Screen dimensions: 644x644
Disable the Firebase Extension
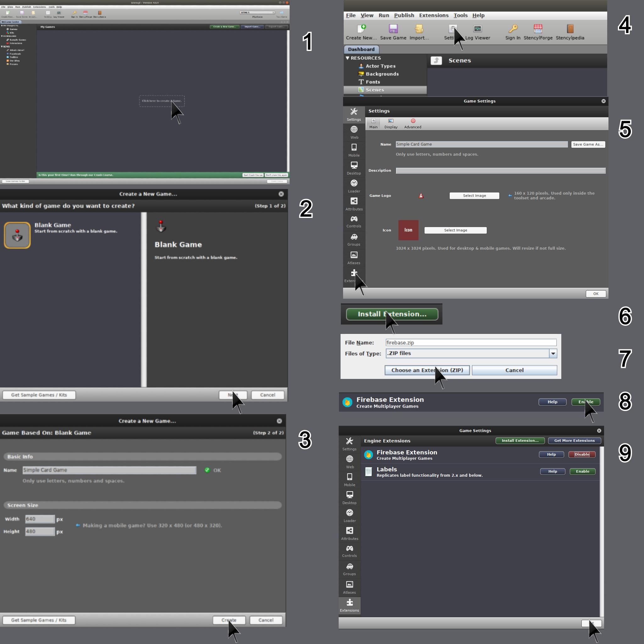(x=582, y=454)
